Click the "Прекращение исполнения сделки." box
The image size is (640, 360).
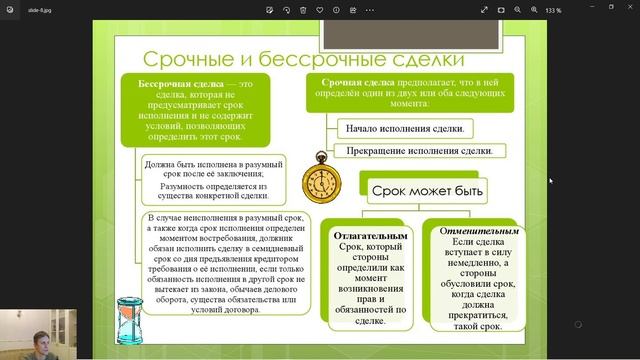click(420, 151)
